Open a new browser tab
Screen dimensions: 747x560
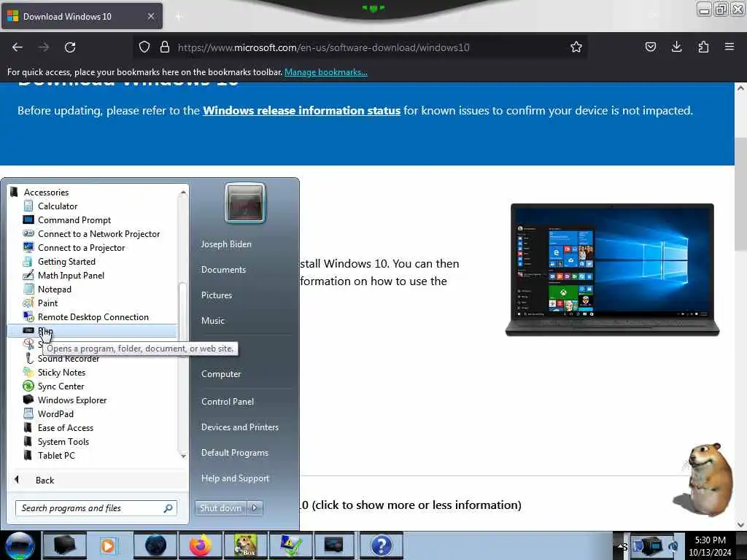178,17
